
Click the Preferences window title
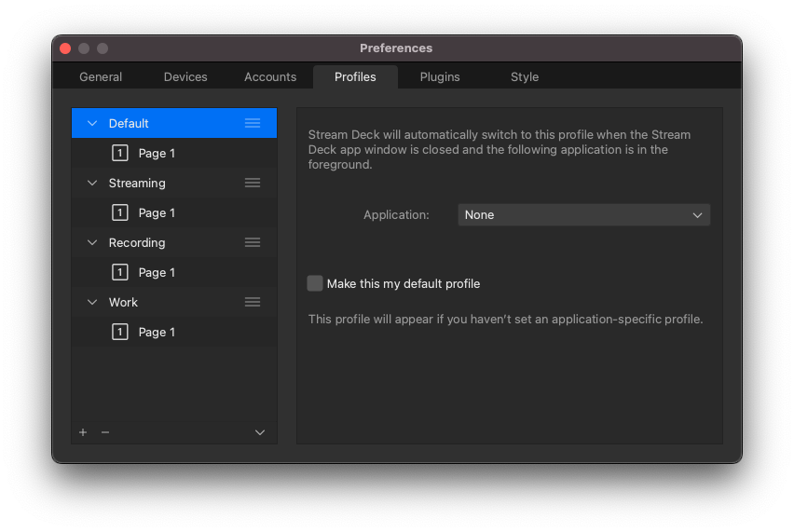click(x=396, y=48)
